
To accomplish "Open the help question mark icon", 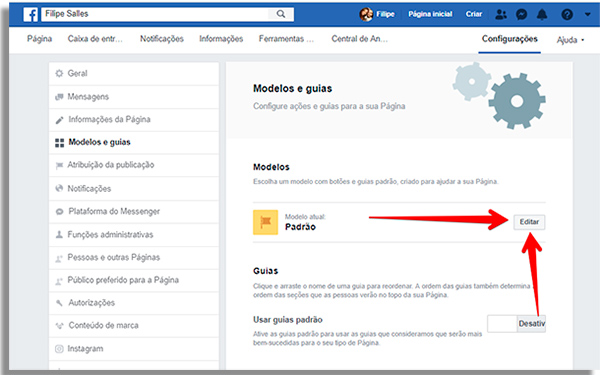I will (567, 15).
